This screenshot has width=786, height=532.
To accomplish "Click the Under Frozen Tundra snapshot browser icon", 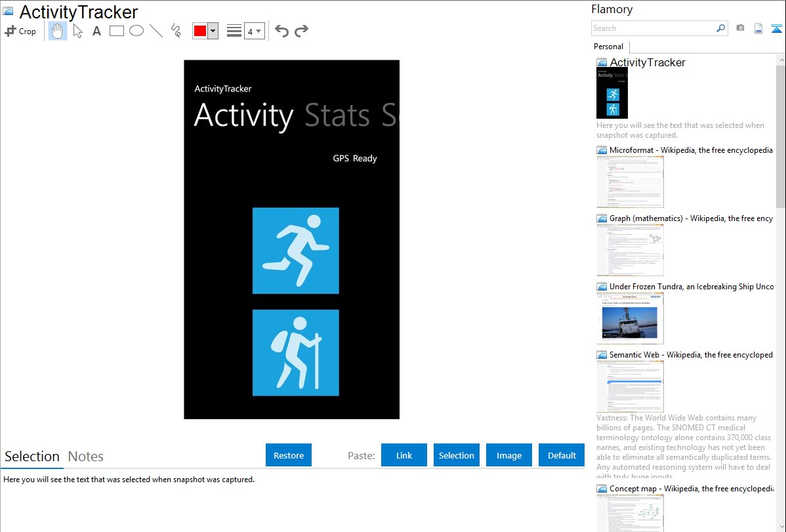I will [x=602, y=287].
